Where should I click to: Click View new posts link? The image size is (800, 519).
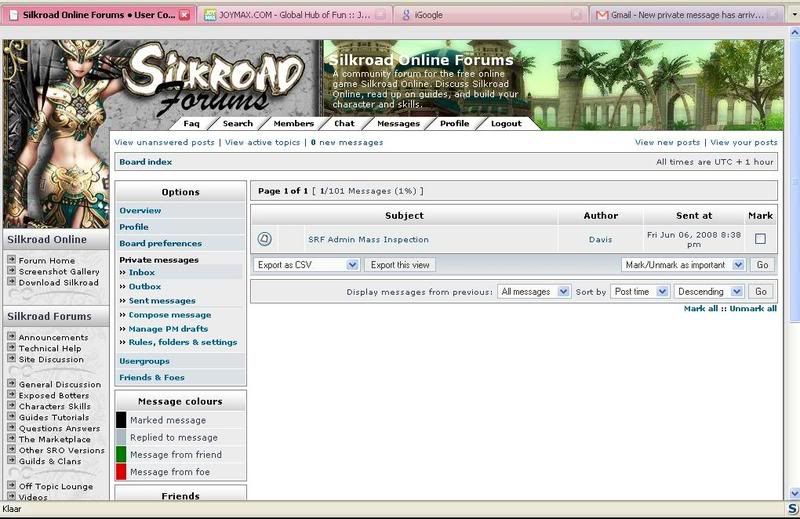coord(667,142)
